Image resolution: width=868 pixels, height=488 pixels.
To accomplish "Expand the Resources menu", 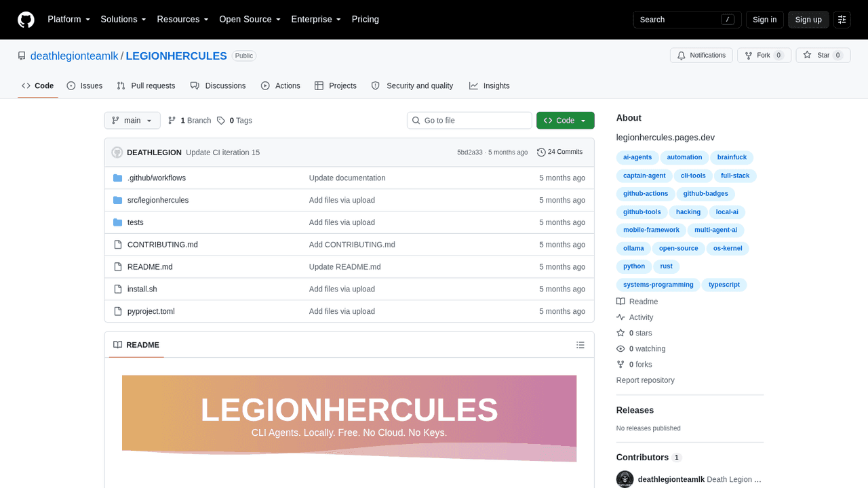I will click(182, 20).
